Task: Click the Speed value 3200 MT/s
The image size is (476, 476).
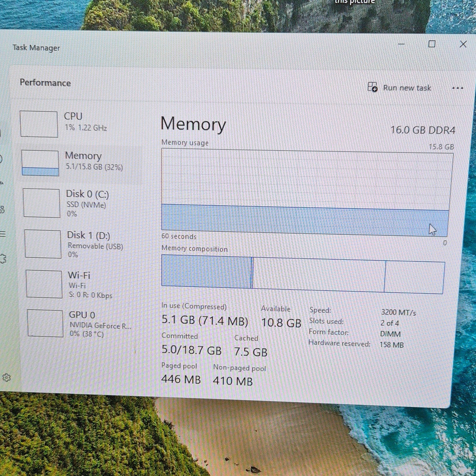Action: pyautogui.click(x=398, y=313)
